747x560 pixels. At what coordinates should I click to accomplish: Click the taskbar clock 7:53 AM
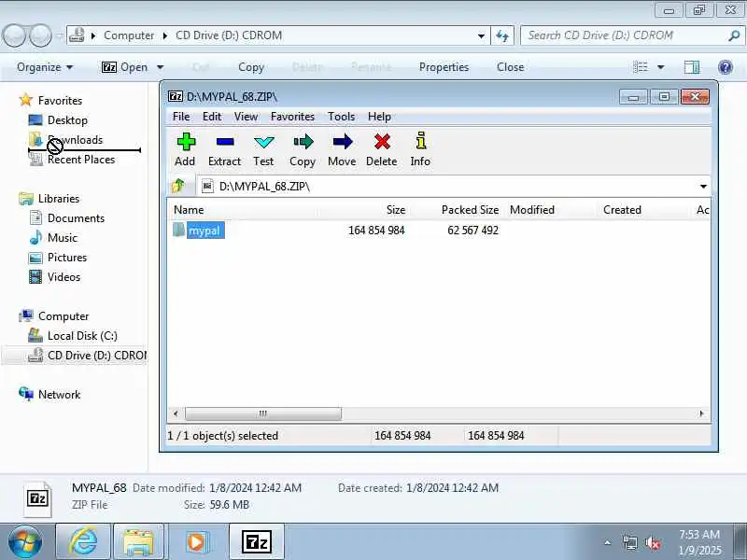[699, 534]
